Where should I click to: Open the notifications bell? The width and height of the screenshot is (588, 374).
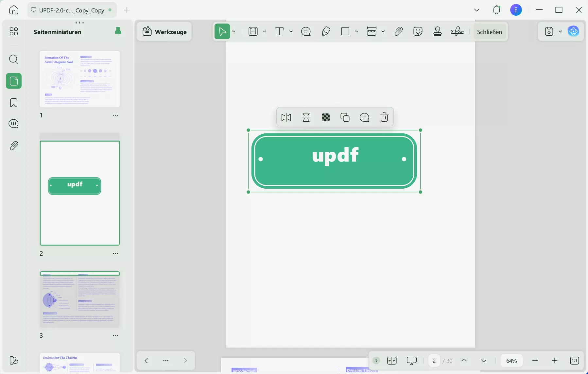pyautogui.click(x=496, y=10)
